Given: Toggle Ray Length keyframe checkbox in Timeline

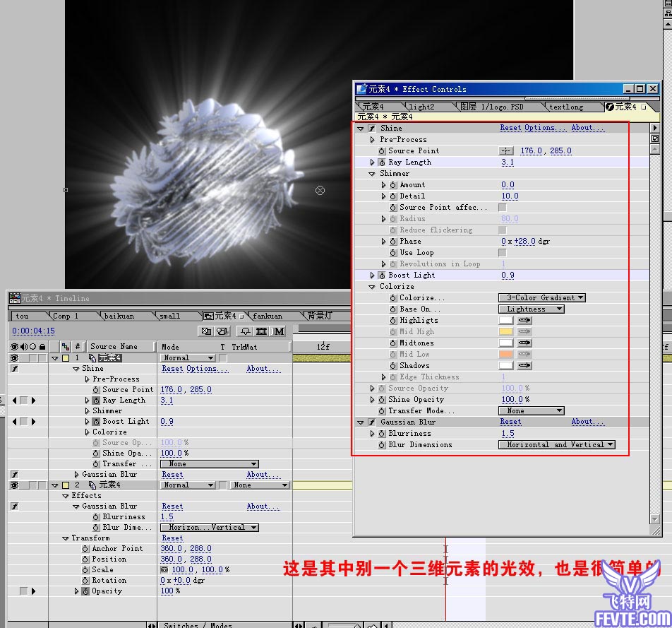Looking at the screenshot, I should click(24, 401).
